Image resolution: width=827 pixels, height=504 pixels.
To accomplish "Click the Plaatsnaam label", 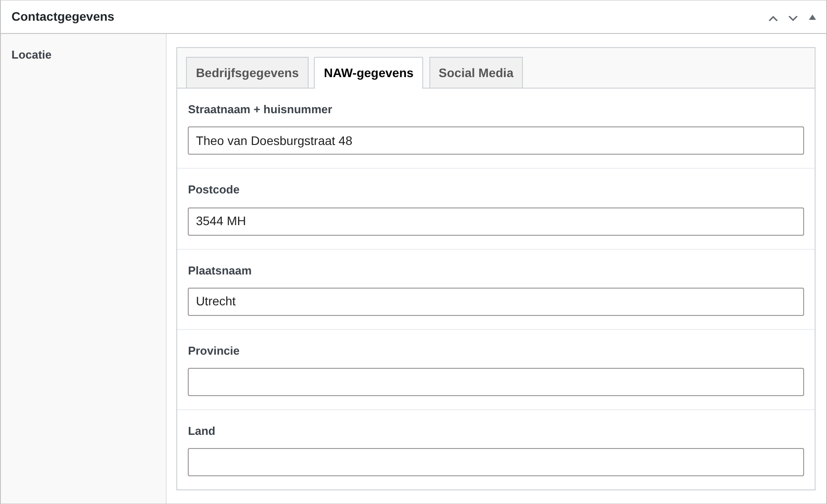I will [220, 271].
